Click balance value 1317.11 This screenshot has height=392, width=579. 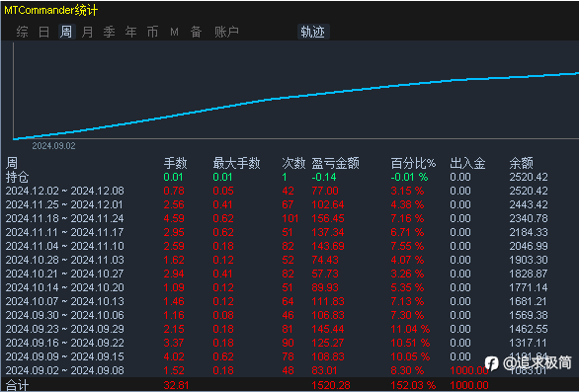tap(528, 343)
